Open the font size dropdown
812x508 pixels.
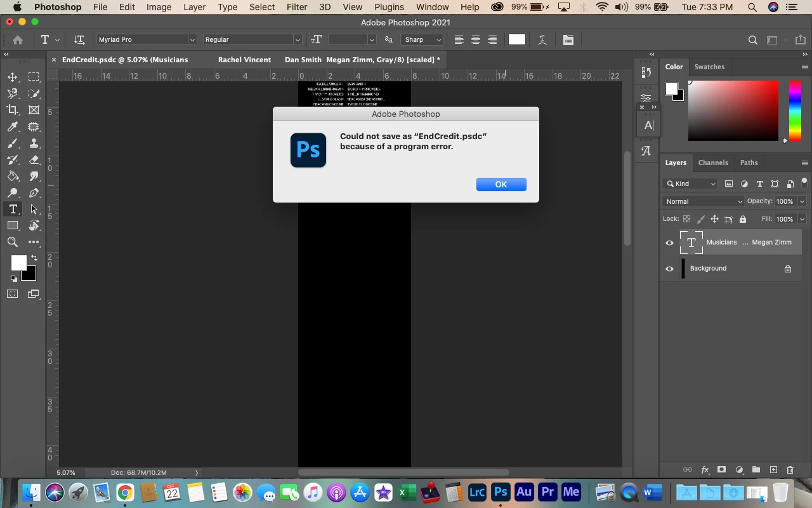tap(371, 39)
